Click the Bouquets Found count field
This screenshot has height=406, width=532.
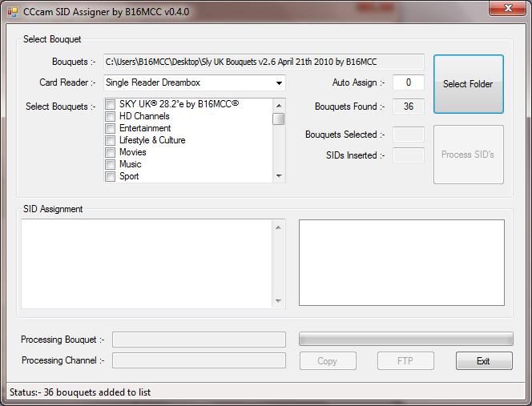408,107
